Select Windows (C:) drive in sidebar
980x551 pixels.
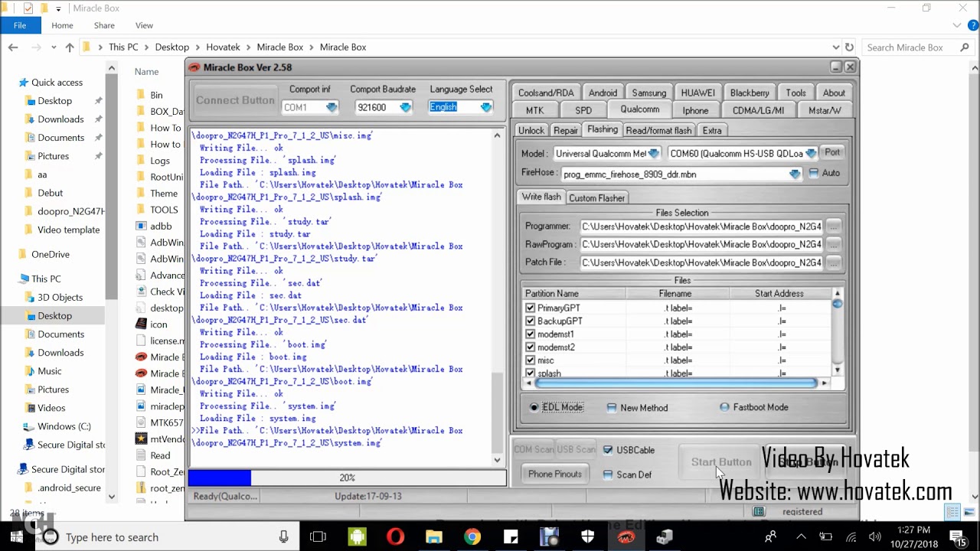point(64,426)
